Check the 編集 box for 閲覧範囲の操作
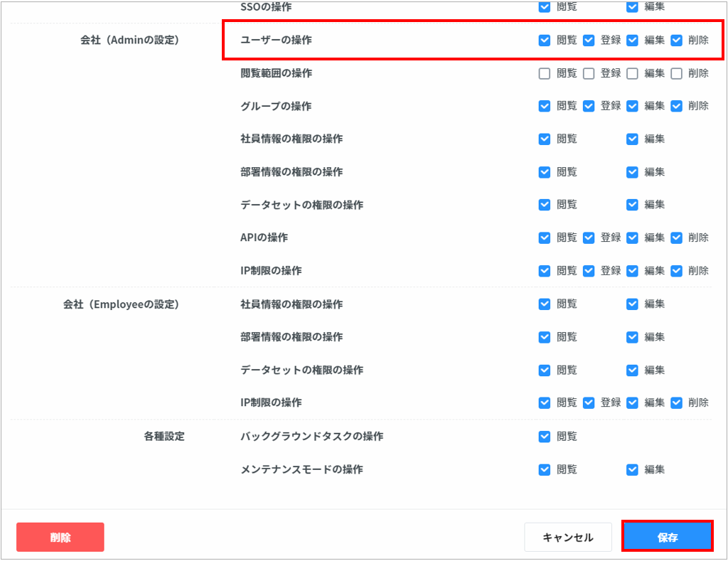This screenshot has height=561, width=728. point(633,73)
